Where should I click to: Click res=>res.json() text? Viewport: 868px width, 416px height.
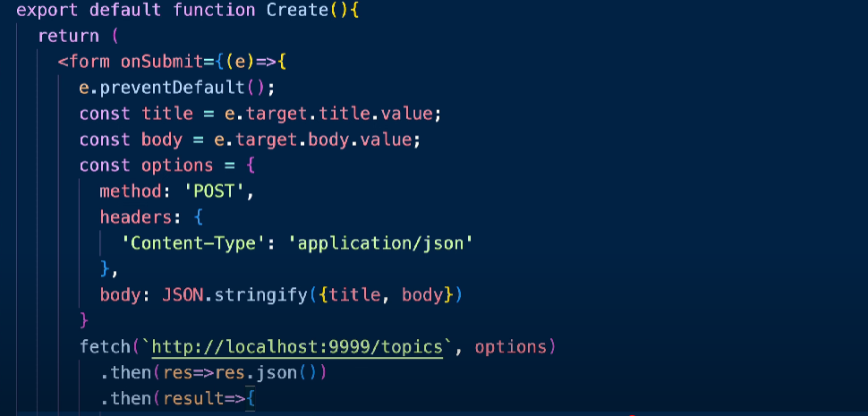[x=239, y=373]
